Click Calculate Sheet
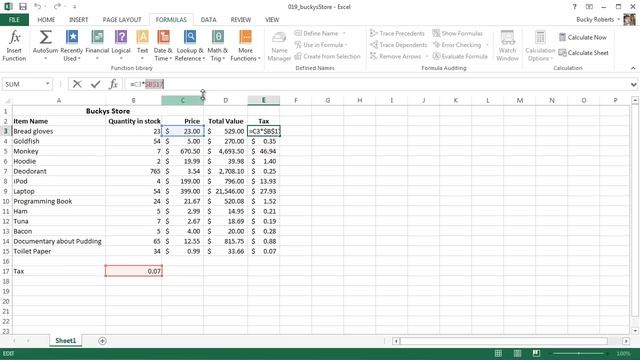Screen dimensions: 640x360 [583, 53]
